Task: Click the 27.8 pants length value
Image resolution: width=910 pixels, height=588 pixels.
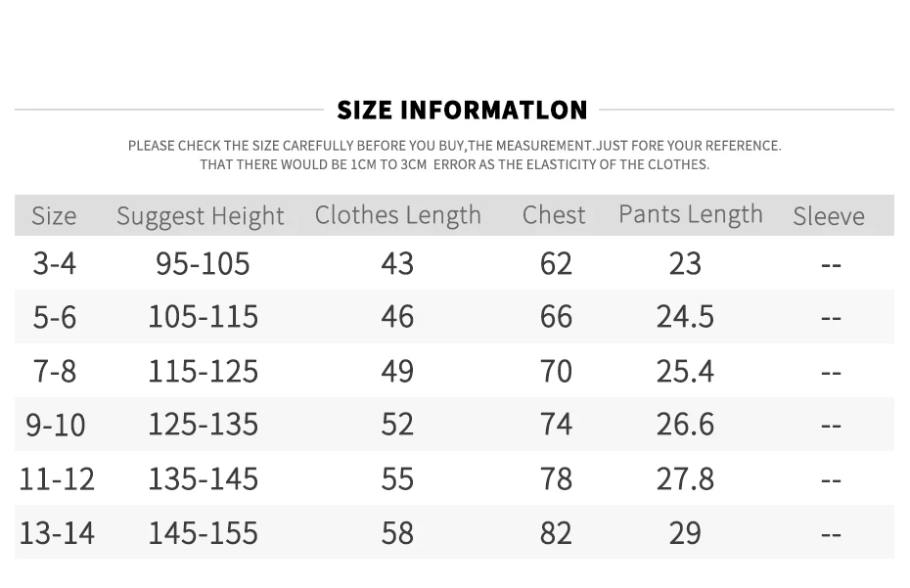Action: (x=685, y=478)
